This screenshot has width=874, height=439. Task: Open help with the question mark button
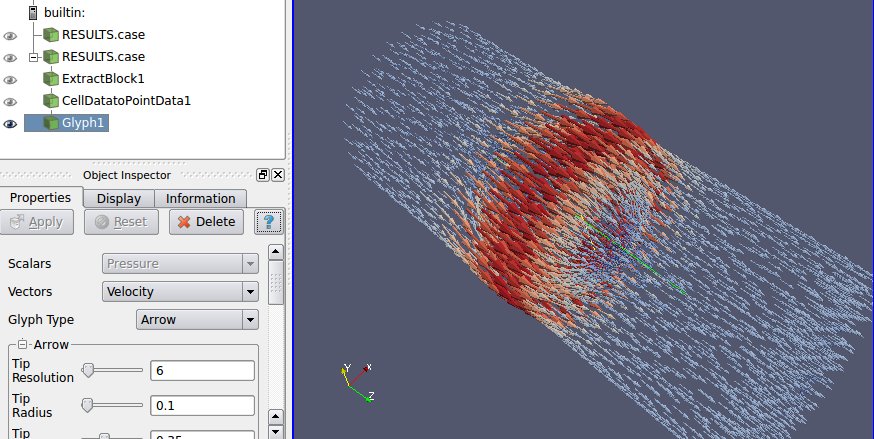tap(266, 222)
